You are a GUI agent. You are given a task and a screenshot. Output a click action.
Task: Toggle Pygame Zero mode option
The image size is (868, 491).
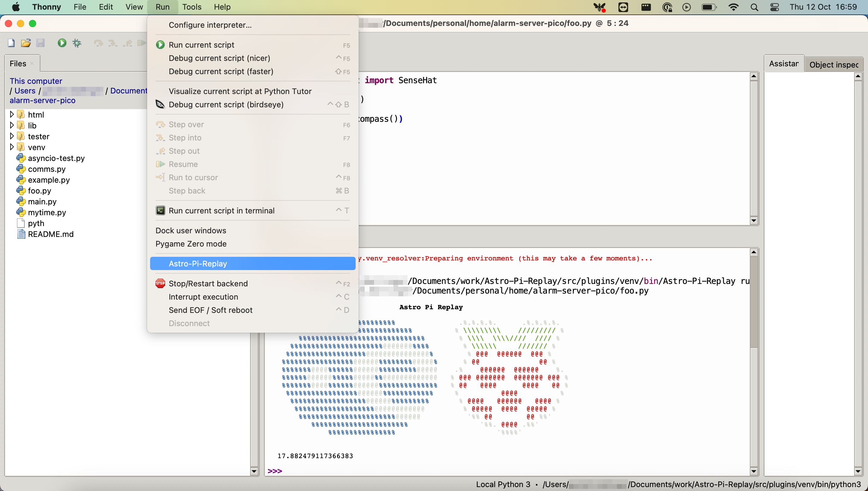click(x=191, y=244)
